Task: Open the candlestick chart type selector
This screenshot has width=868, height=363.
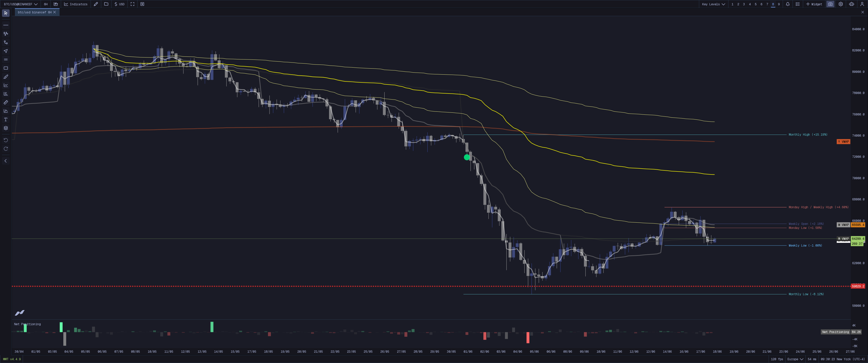Action: [56, 4]
